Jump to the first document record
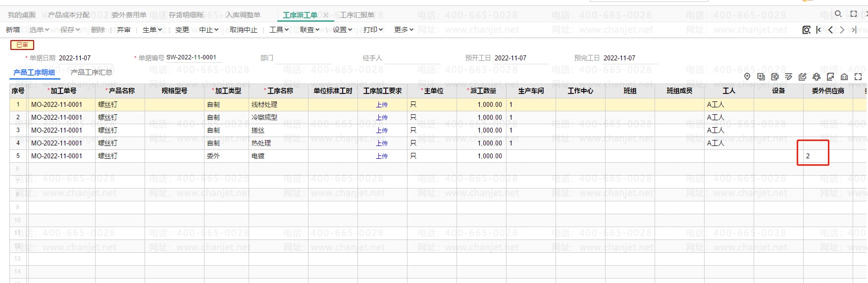Image resolution: width=868 pixels, height=283 pixels. point(818,30)
